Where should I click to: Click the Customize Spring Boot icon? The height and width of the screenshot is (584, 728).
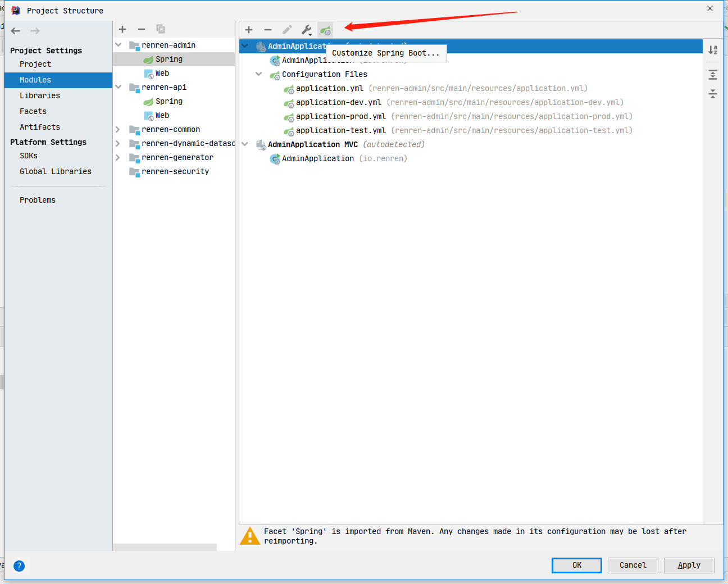(325, 29)
